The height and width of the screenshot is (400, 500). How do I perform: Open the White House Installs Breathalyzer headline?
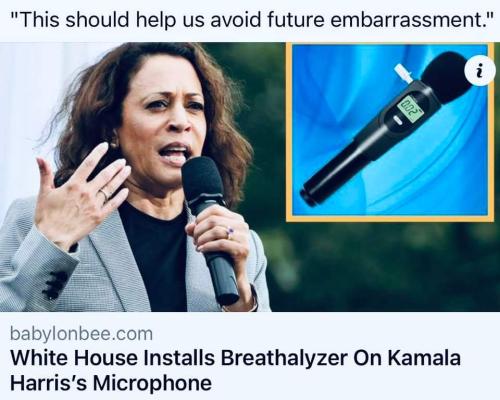coord(235,370)
